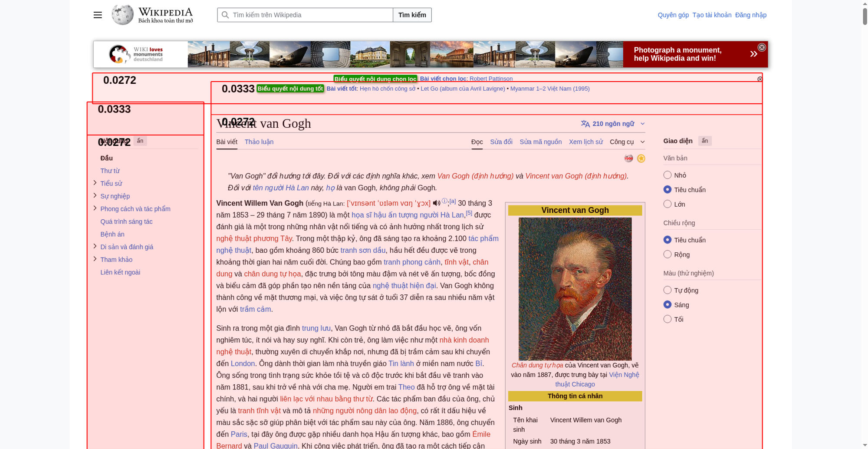Open the Thảo luận tab
This screenshot has height=449, width=868.
click(259, 142)
